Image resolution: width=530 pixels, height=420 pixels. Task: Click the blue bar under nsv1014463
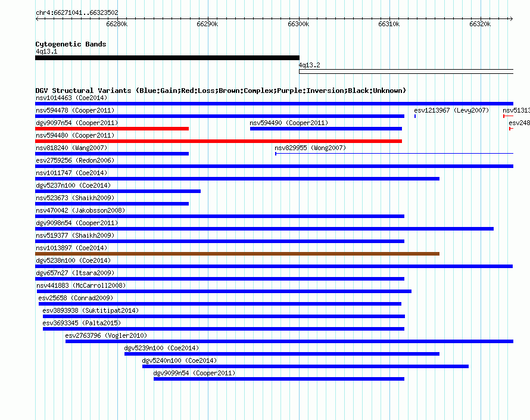click(x=274, y=104)
